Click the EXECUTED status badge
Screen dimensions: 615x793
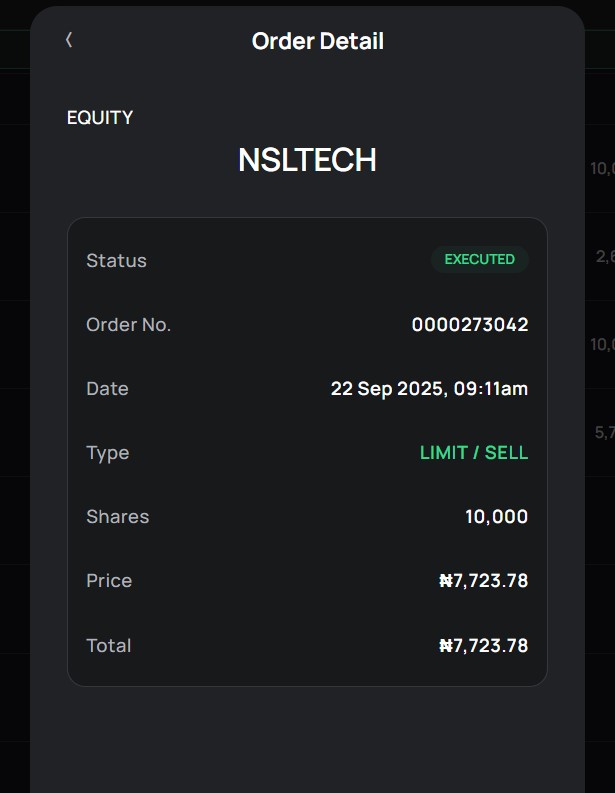click(479, 260)
